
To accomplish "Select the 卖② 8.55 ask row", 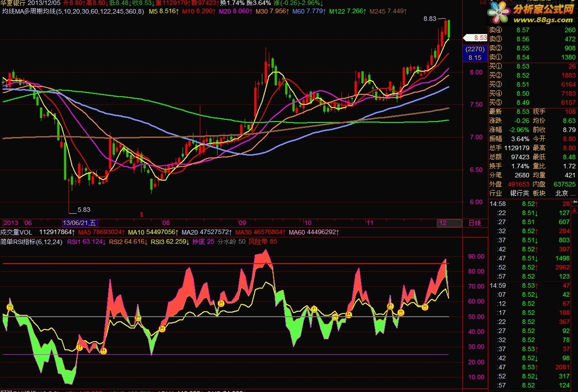I will (x=533, y=48).
